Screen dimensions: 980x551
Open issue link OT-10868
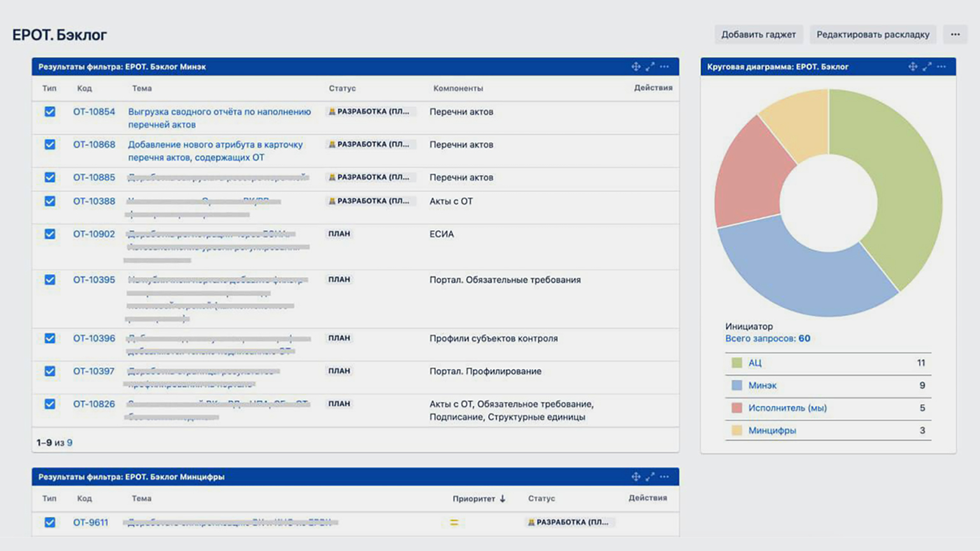point(94,144)
